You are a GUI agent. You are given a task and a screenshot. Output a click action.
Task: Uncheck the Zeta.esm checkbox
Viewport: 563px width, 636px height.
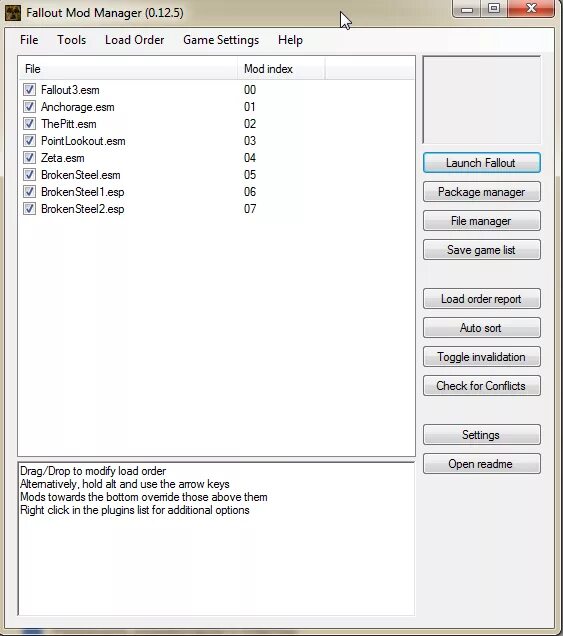click(x=29, y=158)
